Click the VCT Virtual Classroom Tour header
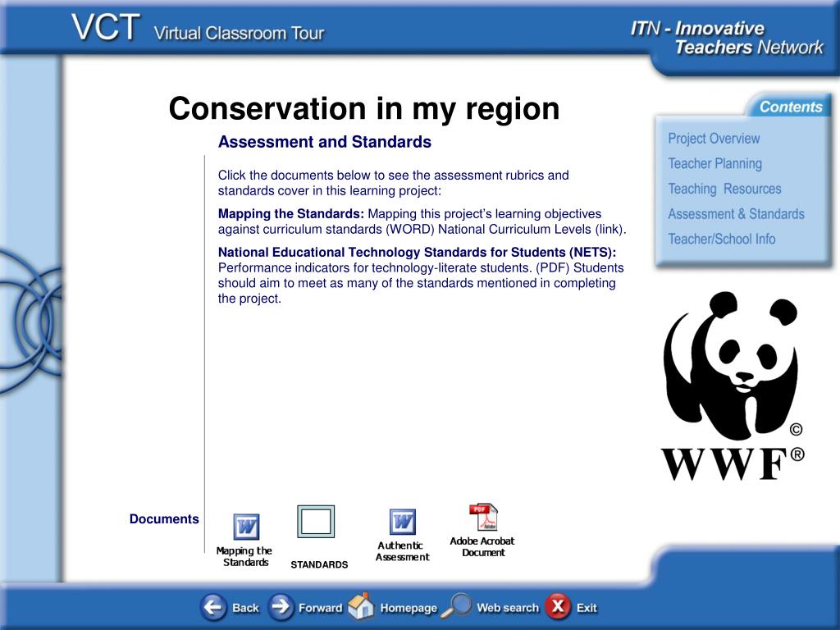 pyautogui.click(x=198, y=28)
